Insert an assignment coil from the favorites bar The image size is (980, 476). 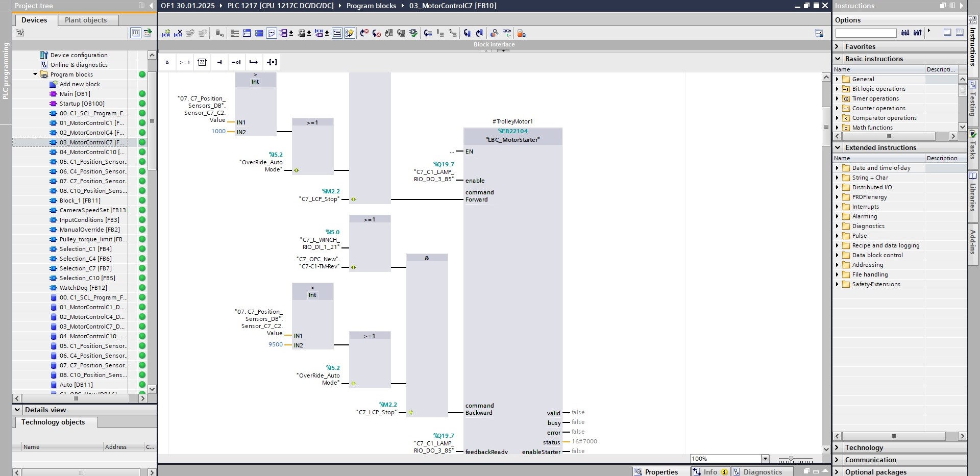tap(272, 62)
